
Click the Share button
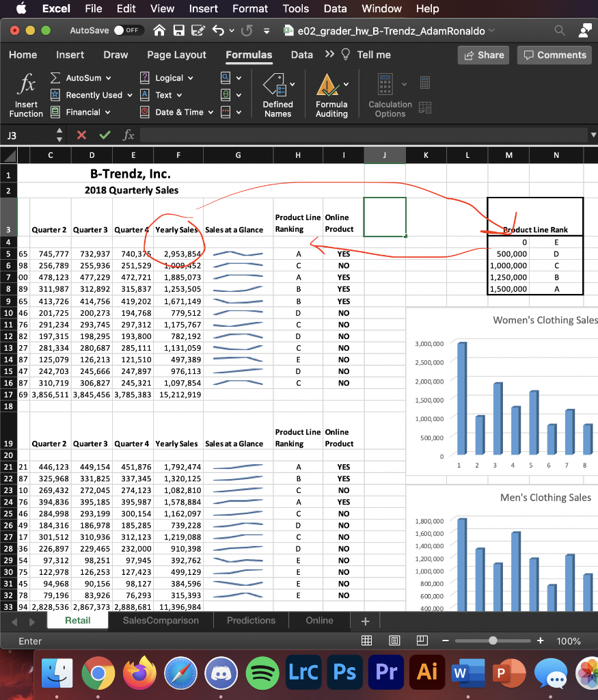click(483, 55)
